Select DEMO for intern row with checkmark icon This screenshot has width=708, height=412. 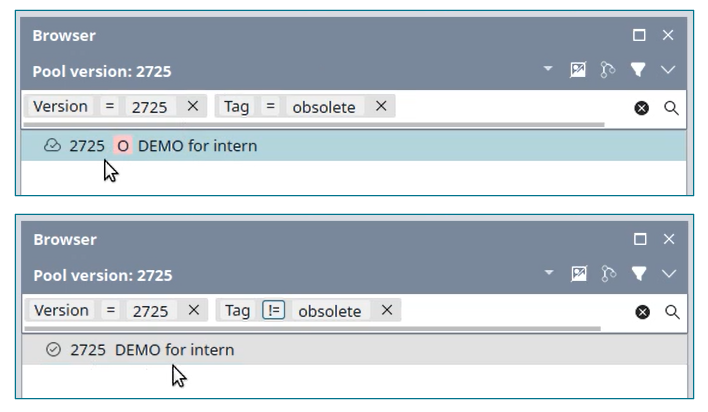pyautogui.click(x=354, y=350)
